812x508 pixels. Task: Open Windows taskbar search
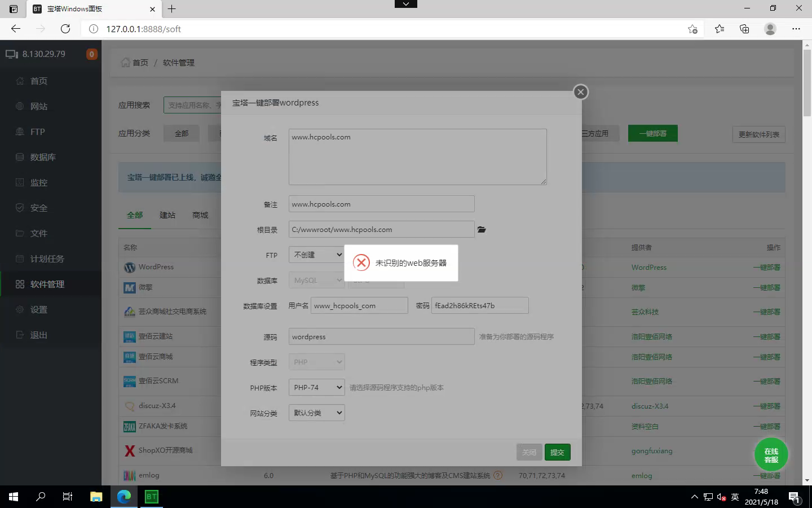click(41, 497)
